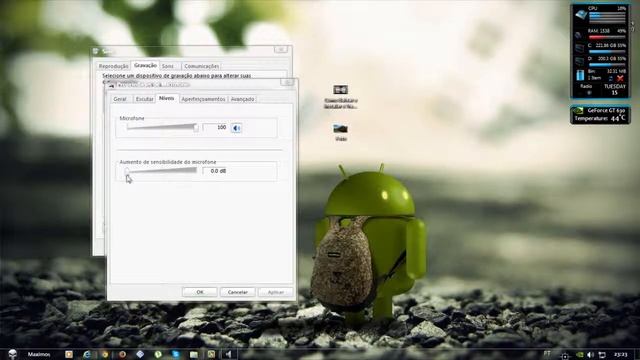Open Chrome from the taskbar
640x360 pixels.
pos(105,354)
